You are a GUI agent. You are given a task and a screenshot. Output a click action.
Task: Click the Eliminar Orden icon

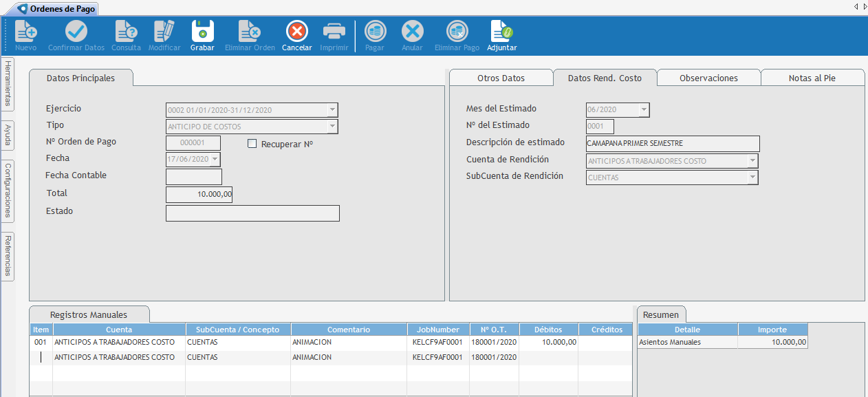[249, 32]
